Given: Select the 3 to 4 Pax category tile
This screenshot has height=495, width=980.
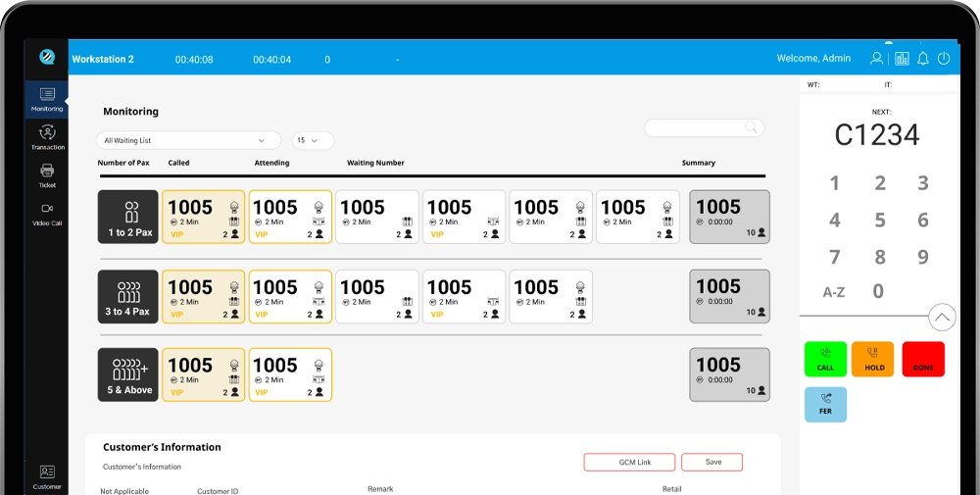Looking at the screenshot, I should click(x=128, y=296).
